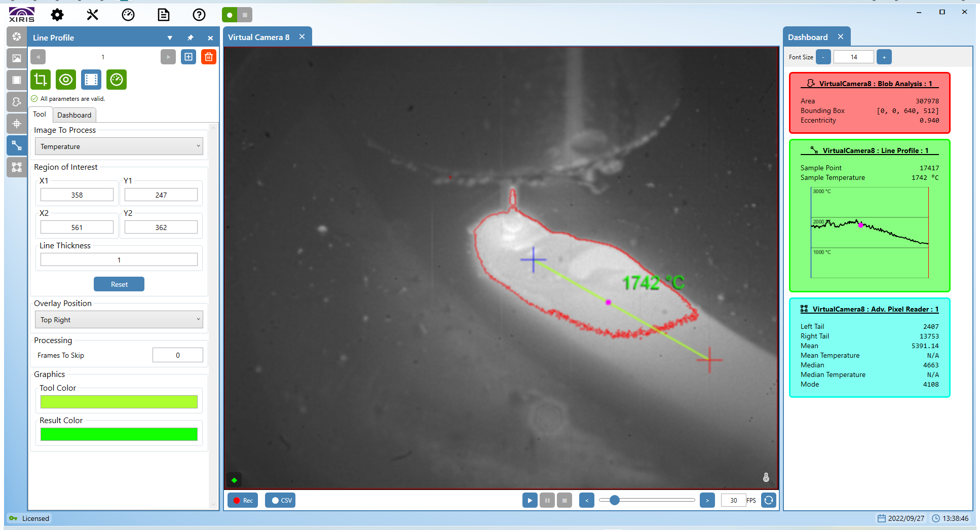Switch to the Dashboard tab in Line Profile panel
The width and height of the screenshot is (980, 530).
74,115
